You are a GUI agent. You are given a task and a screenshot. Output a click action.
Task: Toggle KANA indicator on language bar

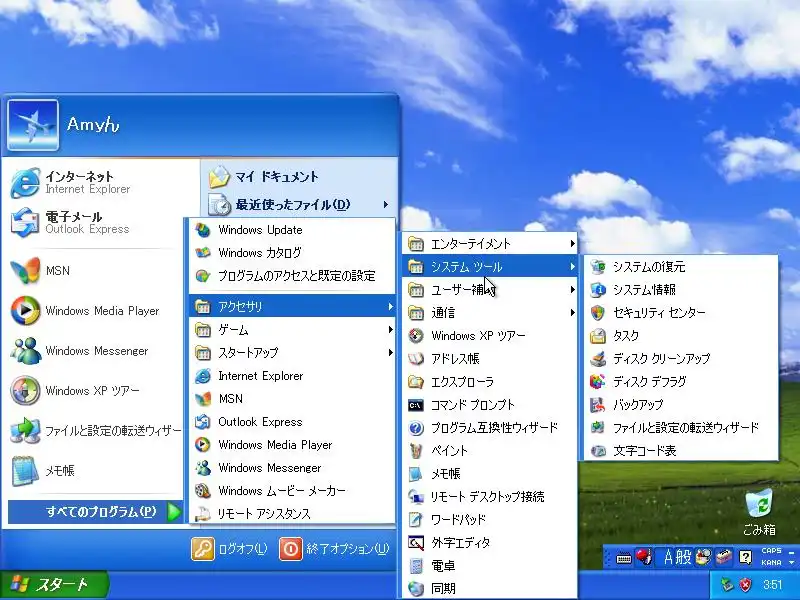(x=771, y=562)
